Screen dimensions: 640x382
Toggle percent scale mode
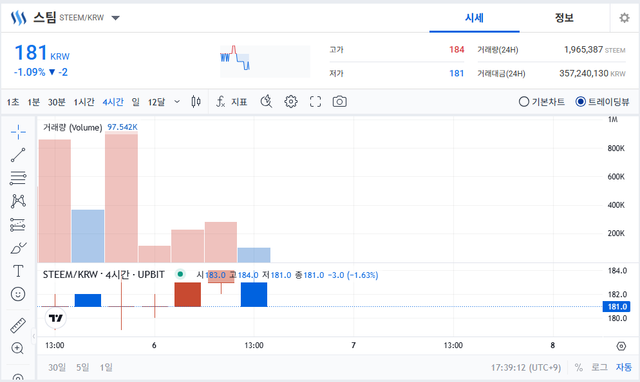click(578, 367)
